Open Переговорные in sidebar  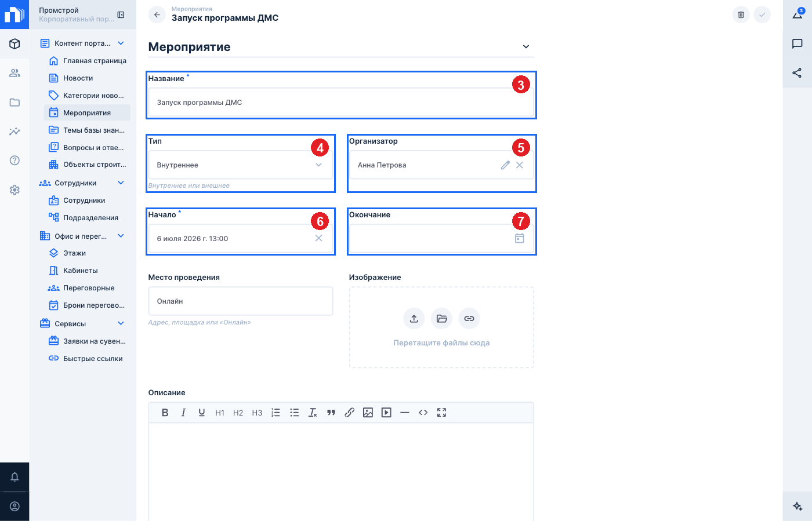[x=88, y=288]
